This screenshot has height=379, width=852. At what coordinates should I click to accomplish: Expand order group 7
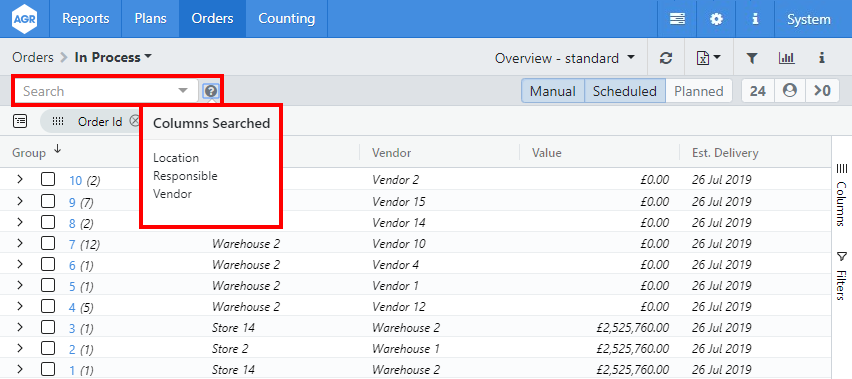click(20, 243)
